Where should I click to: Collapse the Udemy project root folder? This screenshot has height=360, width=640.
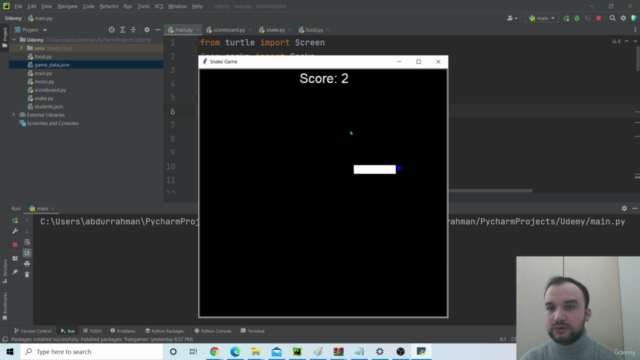point(14,40)
